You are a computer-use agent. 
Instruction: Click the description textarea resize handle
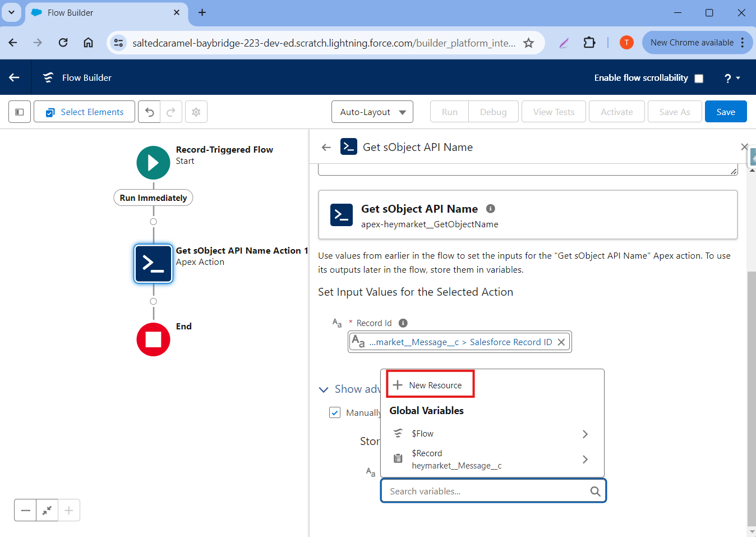pyautogui.click(x=734, y=171)
